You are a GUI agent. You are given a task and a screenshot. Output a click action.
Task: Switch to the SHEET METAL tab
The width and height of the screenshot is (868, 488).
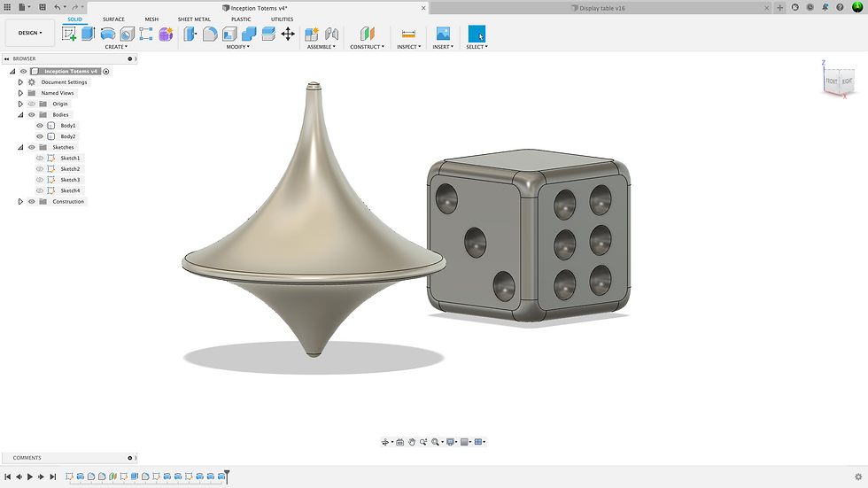click(x=194, y=19)
